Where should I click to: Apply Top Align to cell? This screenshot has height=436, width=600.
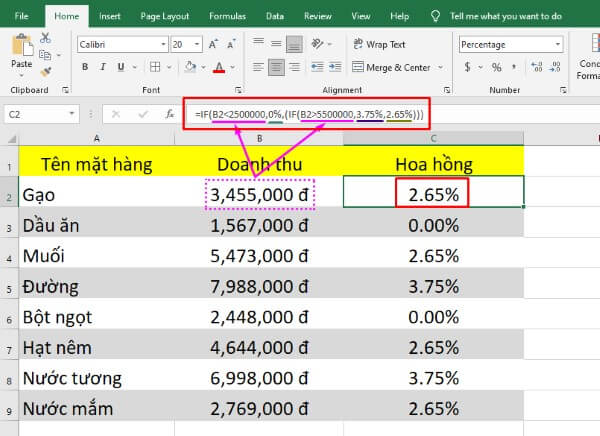258,43
